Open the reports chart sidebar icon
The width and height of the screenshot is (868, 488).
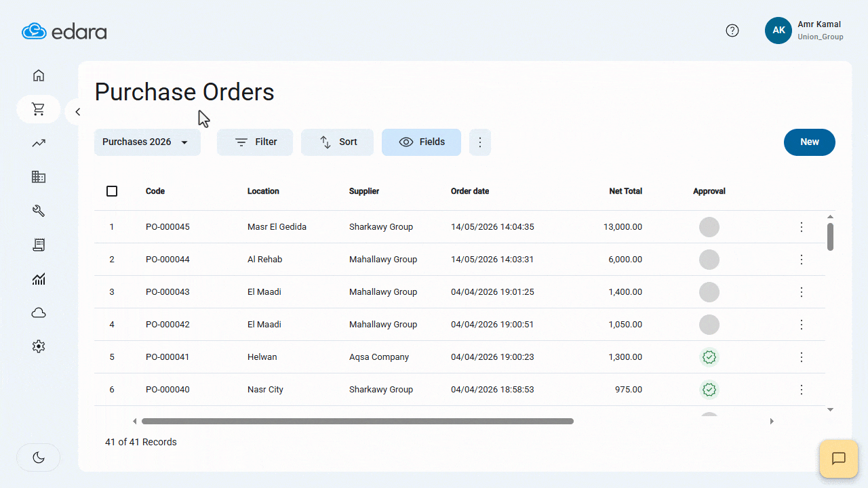coord(39,279)
